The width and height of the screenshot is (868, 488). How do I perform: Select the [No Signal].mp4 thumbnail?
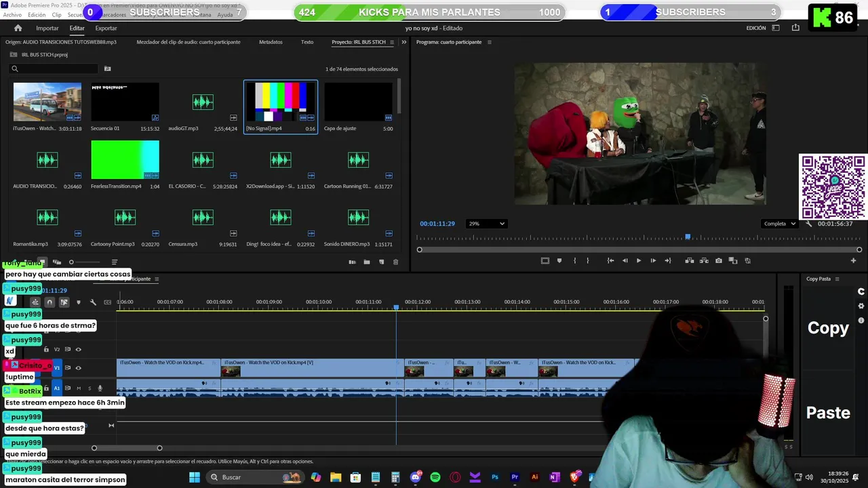pyautogui.click(x=281, y=102)
